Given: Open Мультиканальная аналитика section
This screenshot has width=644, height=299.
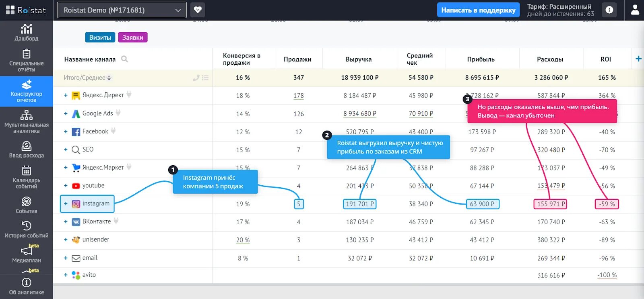Looking at the screenshot, I should (27, 122).
